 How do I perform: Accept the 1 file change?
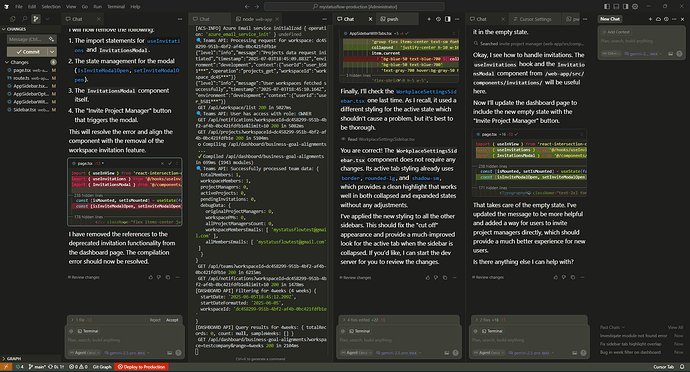[x=172, y=320]
